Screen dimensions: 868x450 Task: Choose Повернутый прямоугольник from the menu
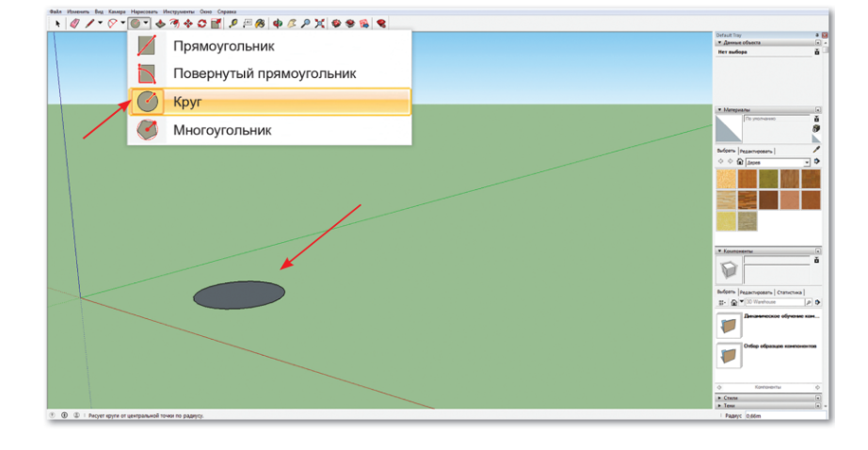269,73
